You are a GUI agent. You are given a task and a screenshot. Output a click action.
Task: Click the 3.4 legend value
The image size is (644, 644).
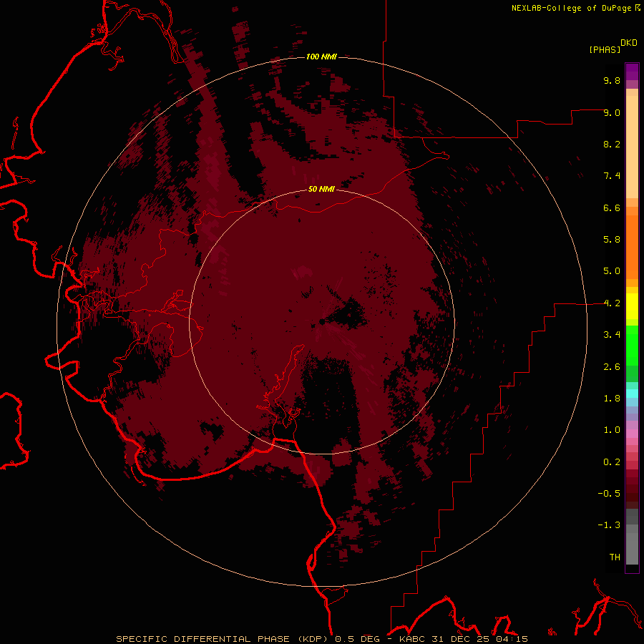point(612,335)
